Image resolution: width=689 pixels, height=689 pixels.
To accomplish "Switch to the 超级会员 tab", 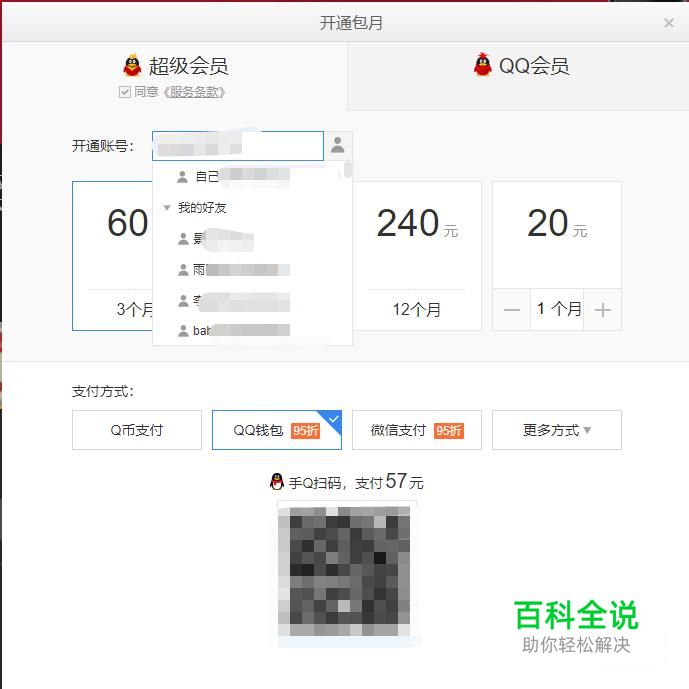I will click(x=176, y=76).
